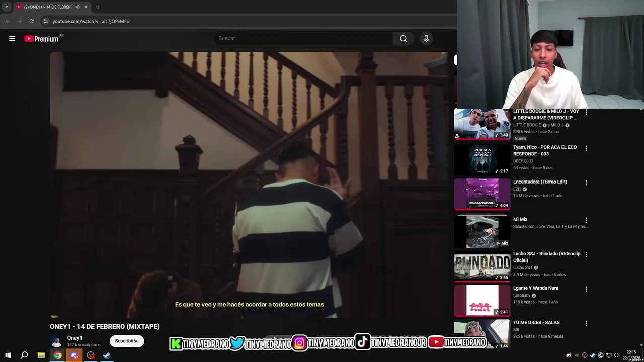
Task: Click the Suscribirse button
Action: pyautogui.click(x=127, y=341)
